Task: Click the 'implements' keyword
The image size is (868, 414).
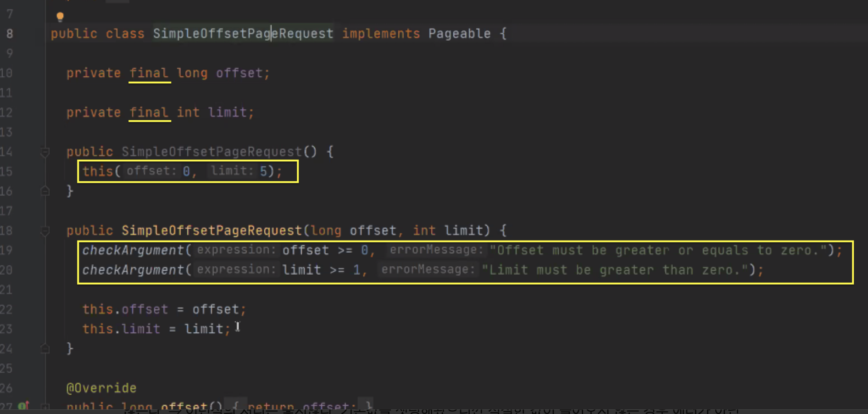Action: click(381, 34)
